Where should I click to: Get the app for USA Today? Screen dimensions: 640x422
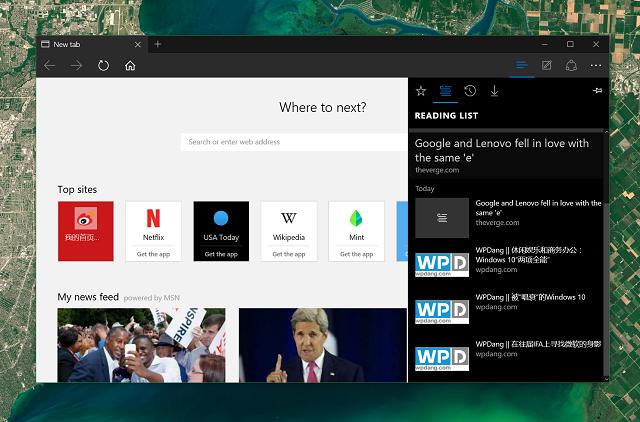(x=221, y=254)
